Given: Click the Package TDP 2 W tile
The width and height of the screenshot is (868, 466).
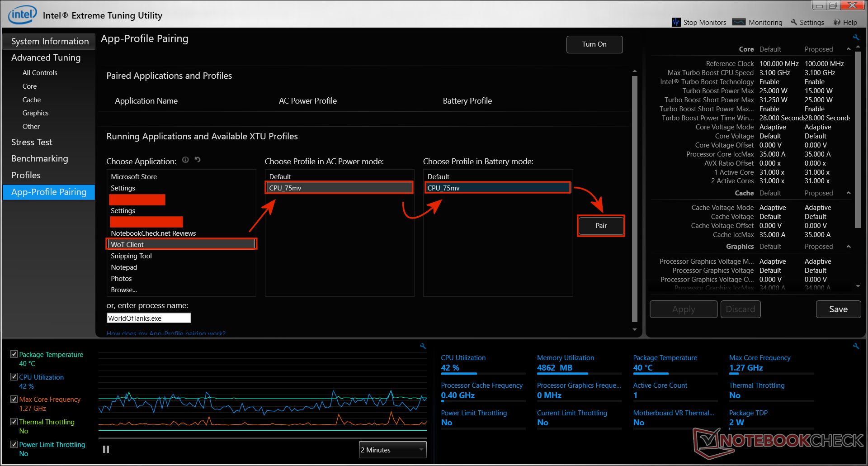Looking at the screenshot, I should click(771, 418).
